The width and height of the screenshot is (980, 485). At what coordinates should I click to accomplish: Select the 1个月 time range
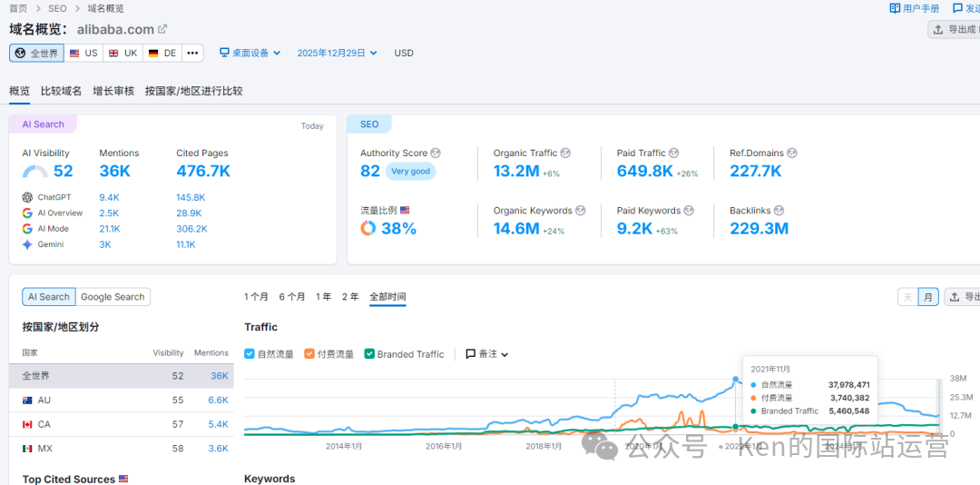(256, 297)
